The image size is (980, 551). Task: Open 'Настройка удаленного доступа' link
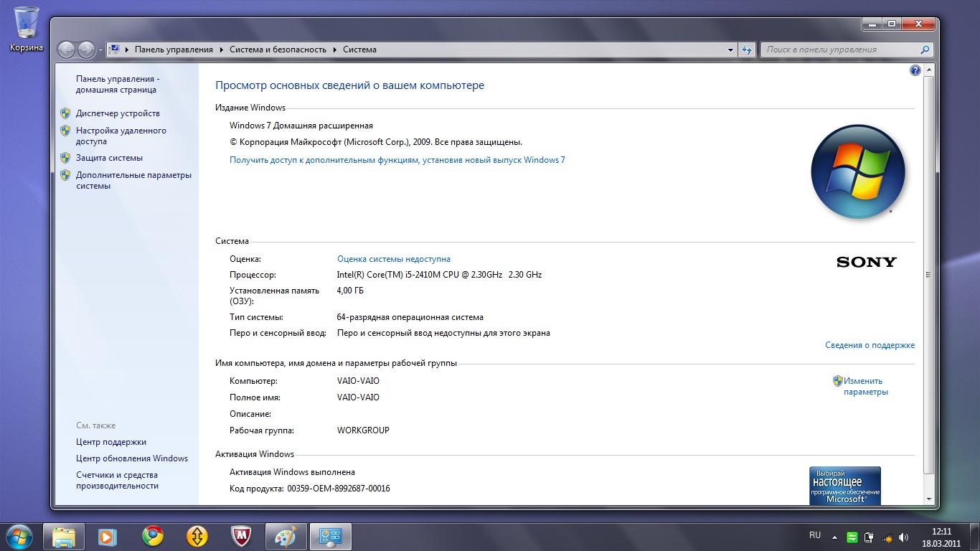[121, 136]
